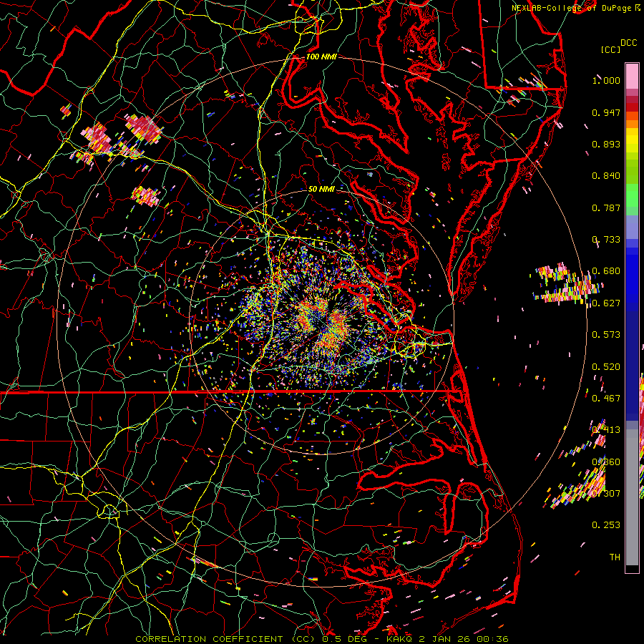Click the 100 NMI range ring label
The image size is (644, 644).
pos(321,57)
